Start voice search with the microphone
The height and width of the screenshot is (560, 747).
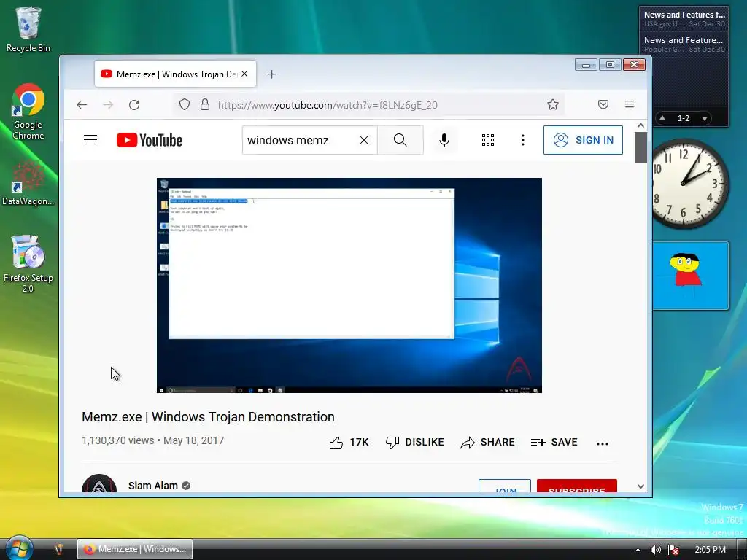point(444,140)
